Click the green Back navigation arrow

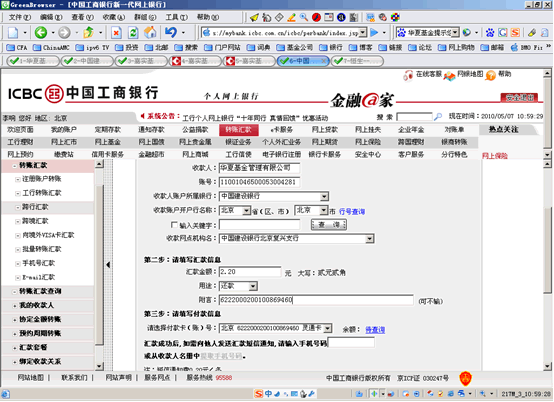41,33
